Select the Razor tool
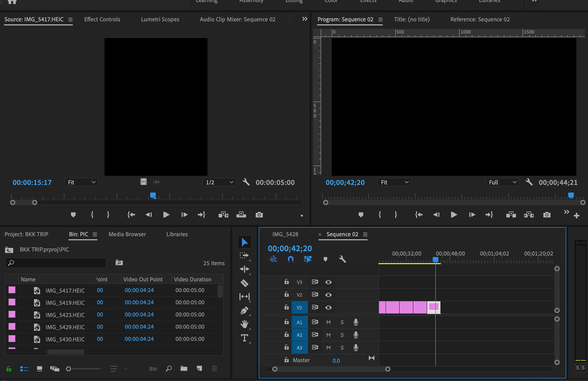 pyautogui.click(x=244, y=283)
